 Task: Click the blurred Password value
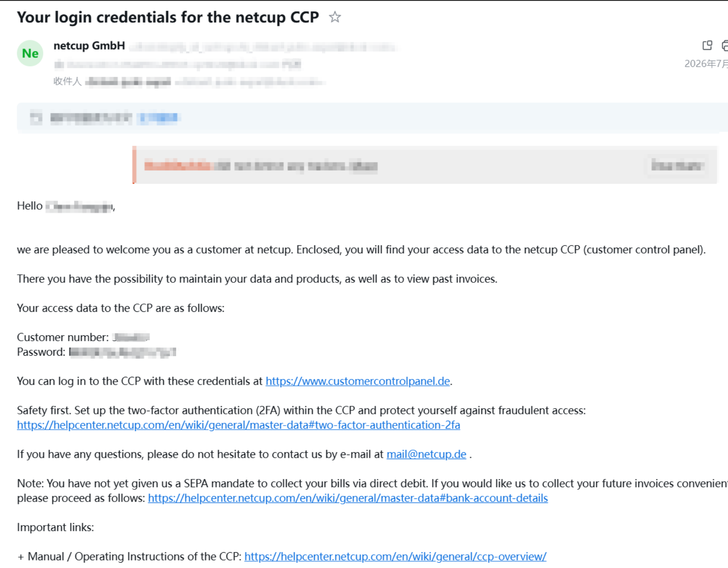(122, 352)
